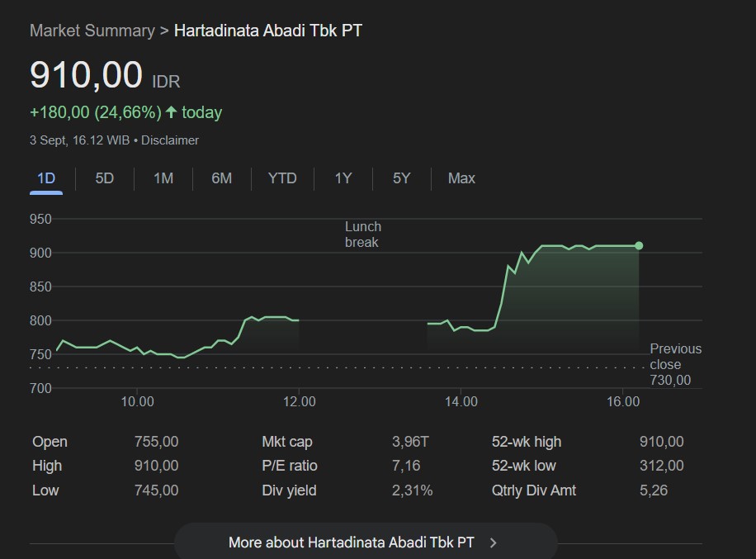Click the 52-wk high value 910,00
The width and height of the screenshot is (756, 559).
point(662,442)
